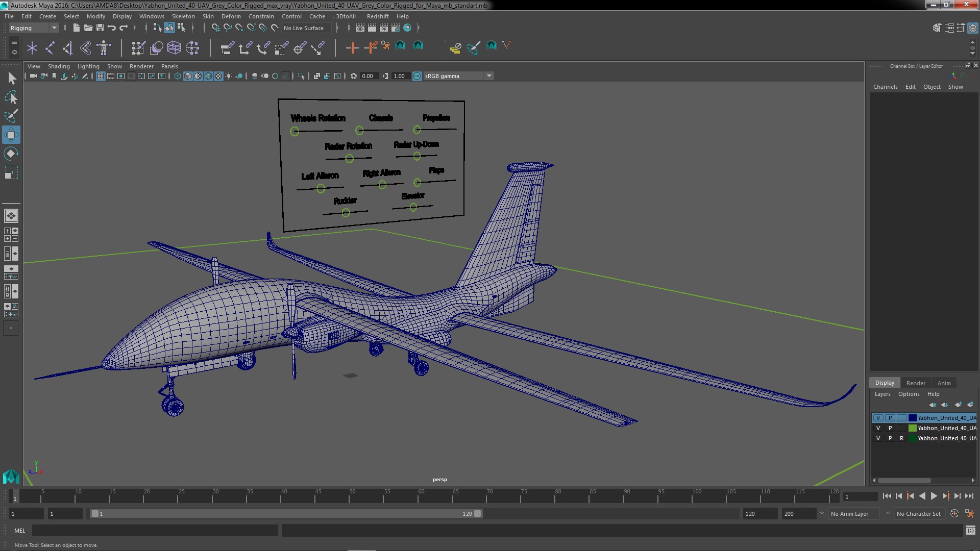Redo the last action
Viewport: 980px width, 551px height.
point(124,28)
